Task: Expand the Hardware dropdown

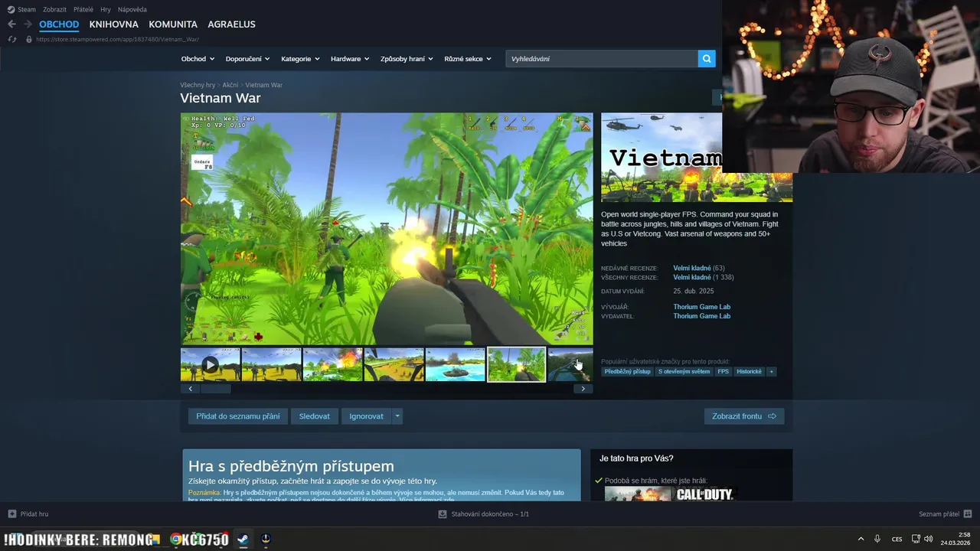Action: pos(350,59)
